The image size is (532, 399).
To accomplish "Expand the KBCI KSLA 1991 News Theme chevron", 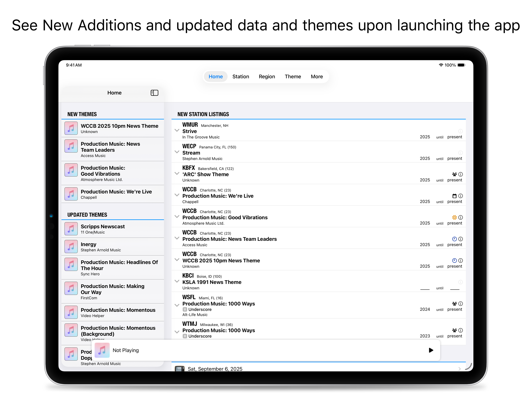I will [x=177, y=281].
